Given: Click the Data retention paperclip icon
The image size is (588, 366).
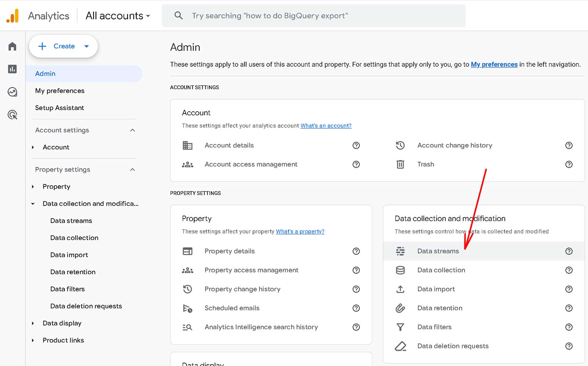Looking at the screenshot, I should click(x=400, y=308).
